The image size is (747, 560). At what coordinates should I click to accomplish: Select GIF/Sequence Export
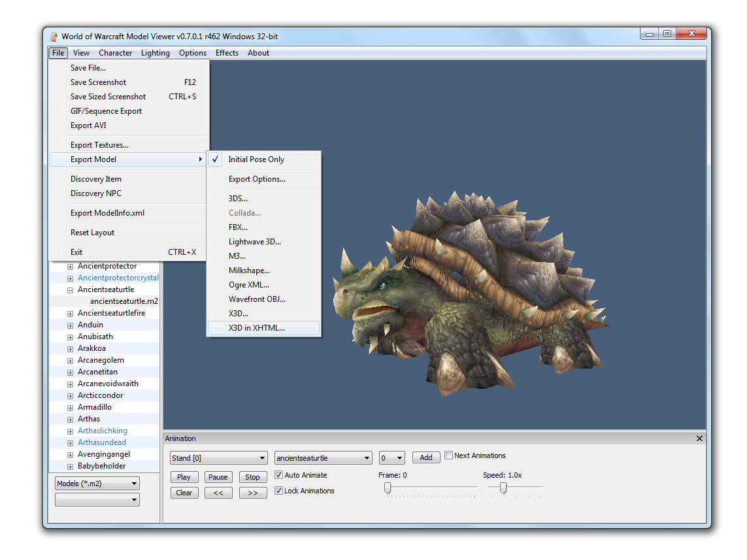point(129,111)
